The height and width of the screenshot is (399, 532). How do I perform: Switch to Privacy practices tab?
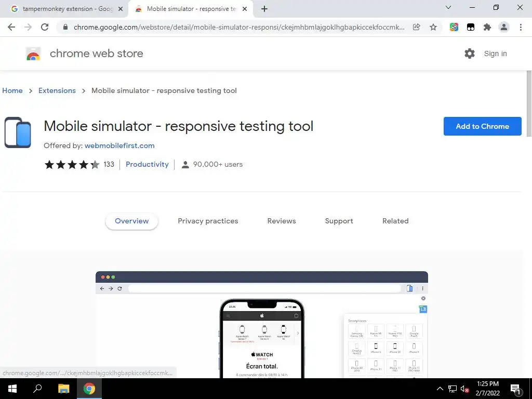[208, 221]
